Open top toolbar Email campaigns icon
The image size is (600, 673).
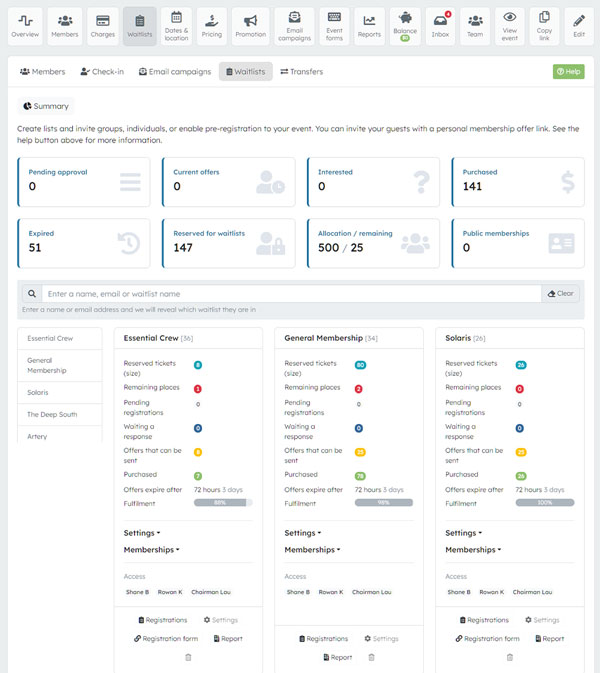tap(294, 26)
